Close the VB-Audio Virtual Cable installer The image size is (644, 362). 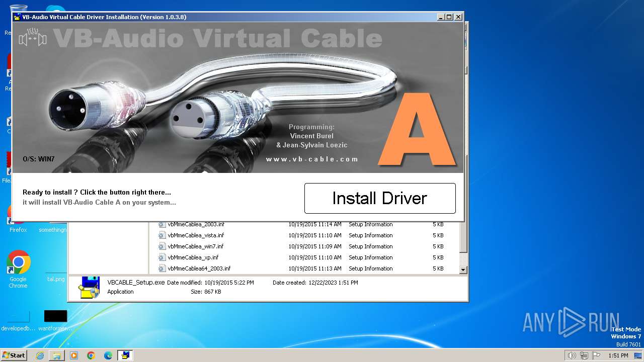[x=458, y=17]
